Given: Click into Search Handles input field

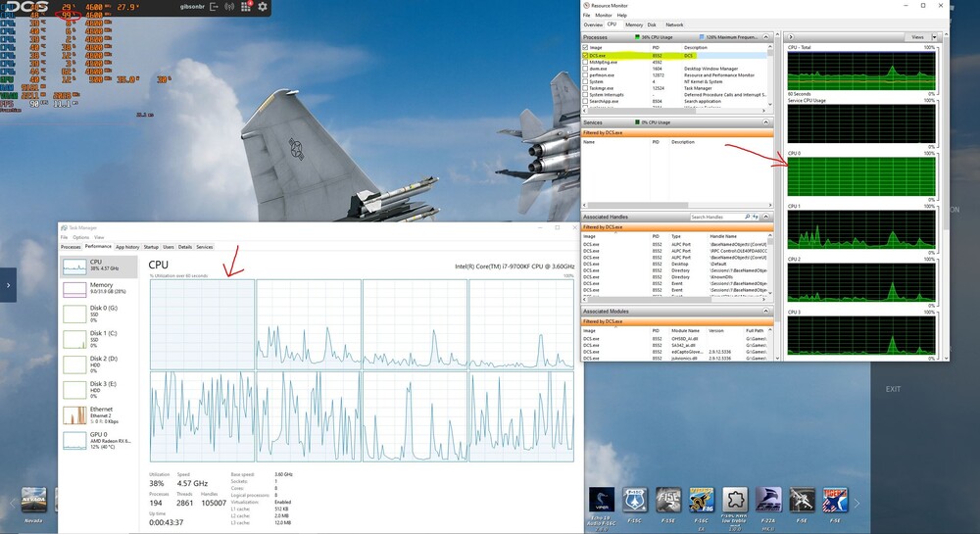Looking at the screenshot, I should coord(716,217).
